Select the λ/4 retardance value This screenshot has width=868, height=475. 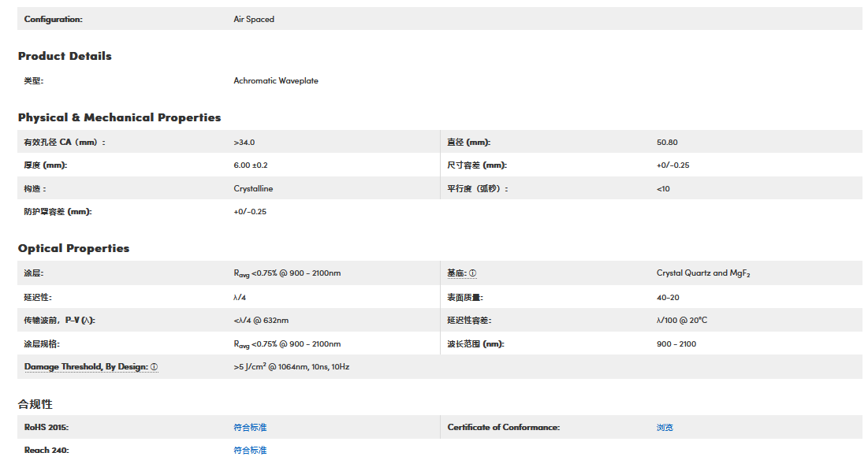click(x=240, y=298)
